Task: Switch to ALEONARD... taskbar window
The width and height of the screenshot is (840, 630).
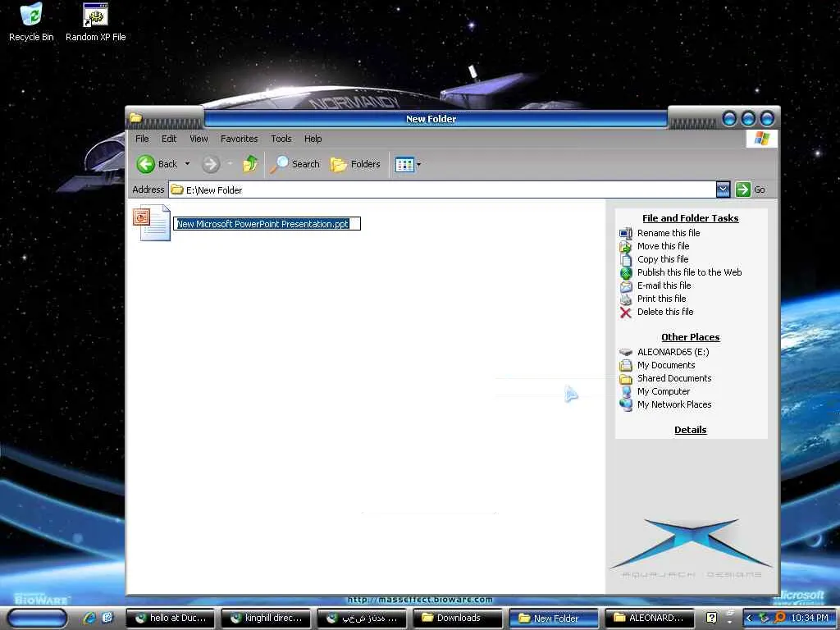Action: 650,619
